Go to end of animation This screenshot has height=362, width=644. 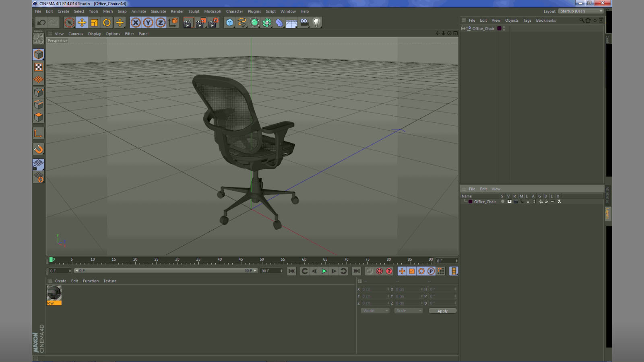pos(356,271)
